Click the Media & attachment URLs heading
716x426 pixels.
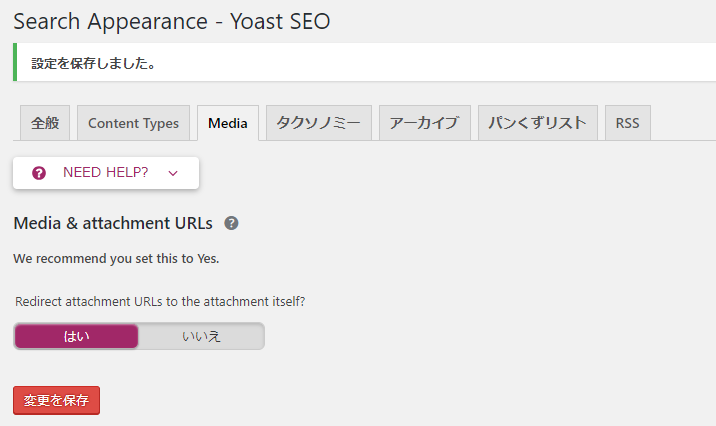[x=113, y=223]
